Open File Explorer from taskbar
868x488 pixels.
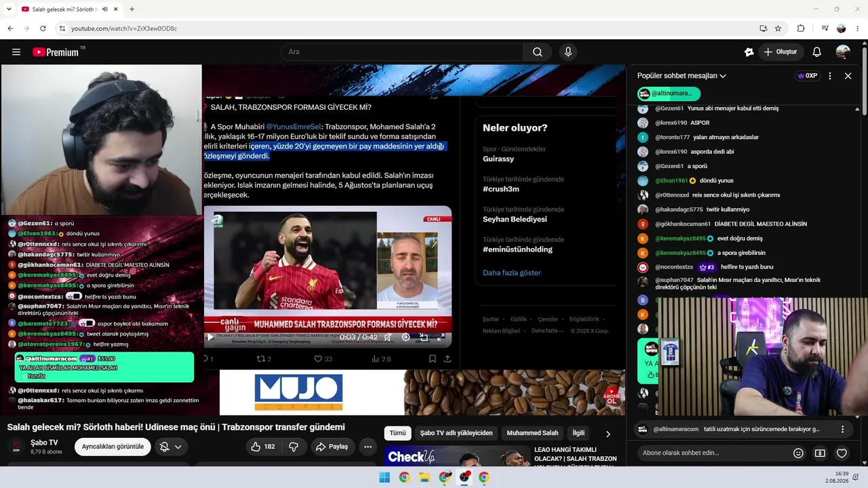425,477
